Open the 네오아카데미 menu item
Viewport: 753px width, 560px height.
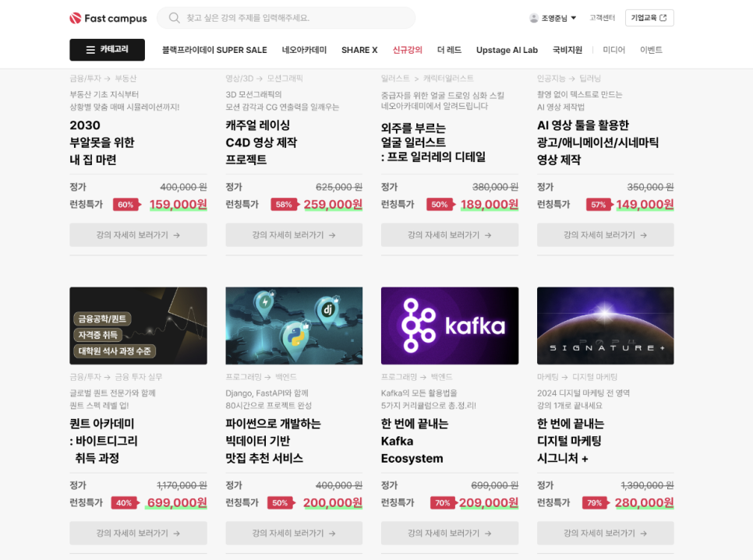304,50
